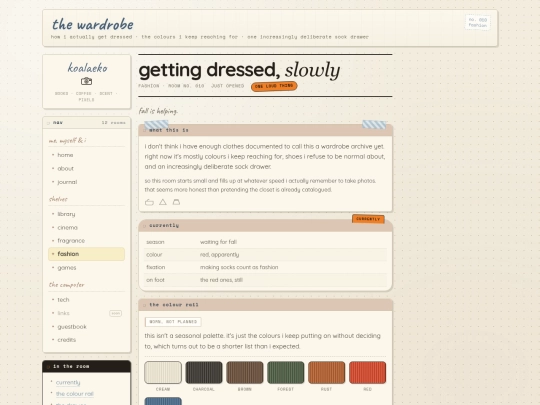
Task: Click the colour rail panel header
Action: [266, 305]
